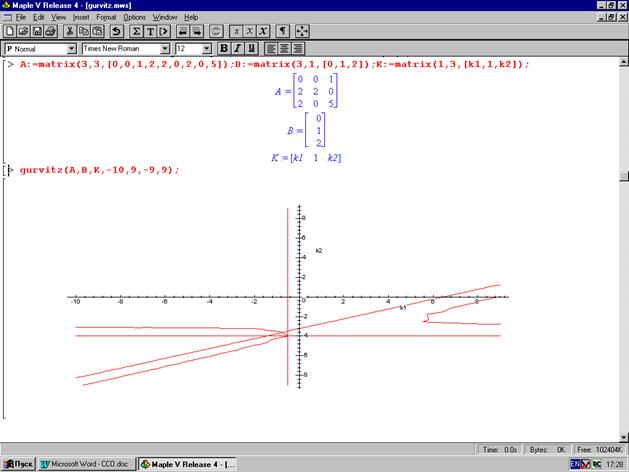Toggle Italic formatting
This screenshot has width=629, height=472.
coord(237,48)
